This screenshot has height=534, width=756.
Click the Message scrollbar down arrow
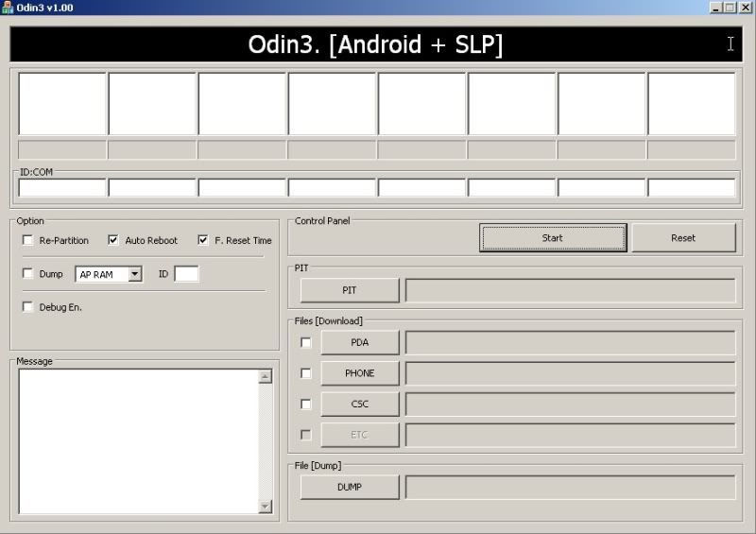266,507
